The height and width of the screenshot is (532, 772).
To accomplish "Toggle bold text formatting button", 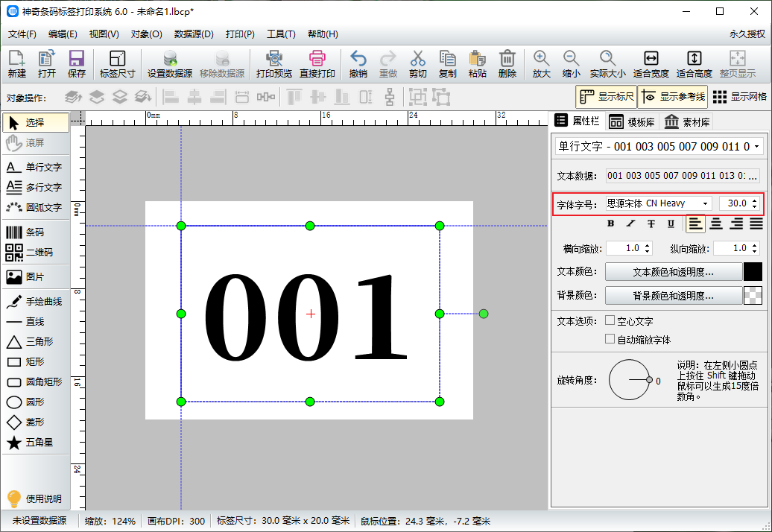I will pyautogui.click(x=611, y=224).
